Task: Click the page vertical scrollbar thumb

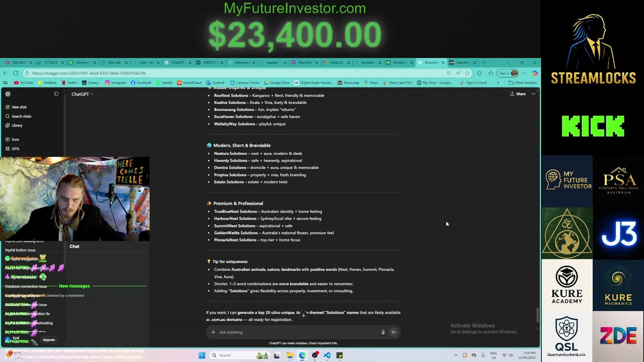Action: tap(538, 315)
